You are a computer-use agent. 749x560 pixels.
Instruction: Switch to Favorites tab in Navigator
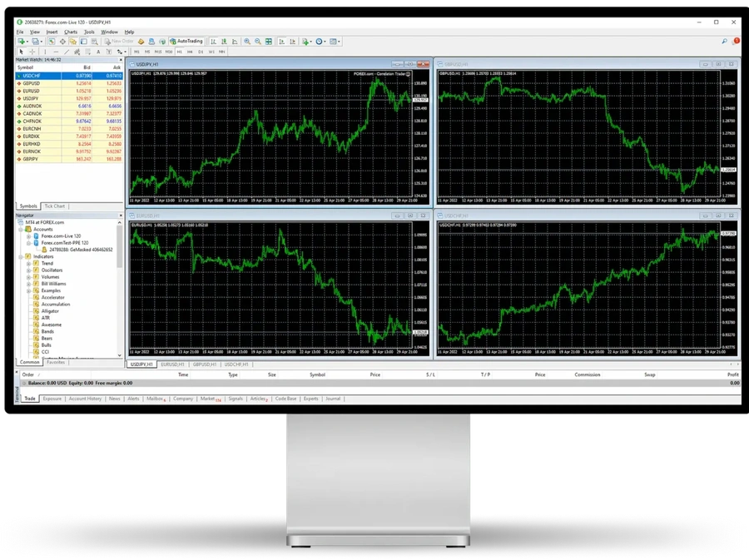(56, 362)
